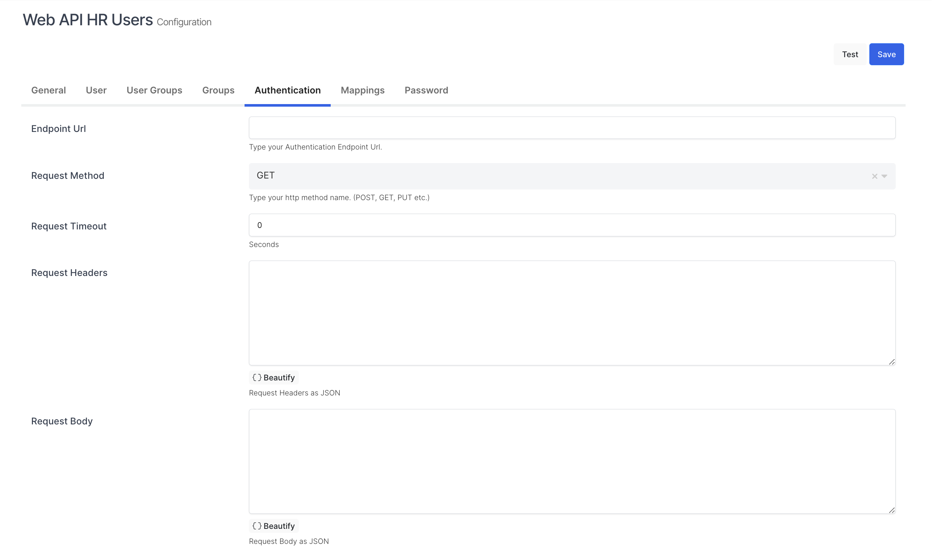Switch to the Password tab
932x560 pixels.
426,90
